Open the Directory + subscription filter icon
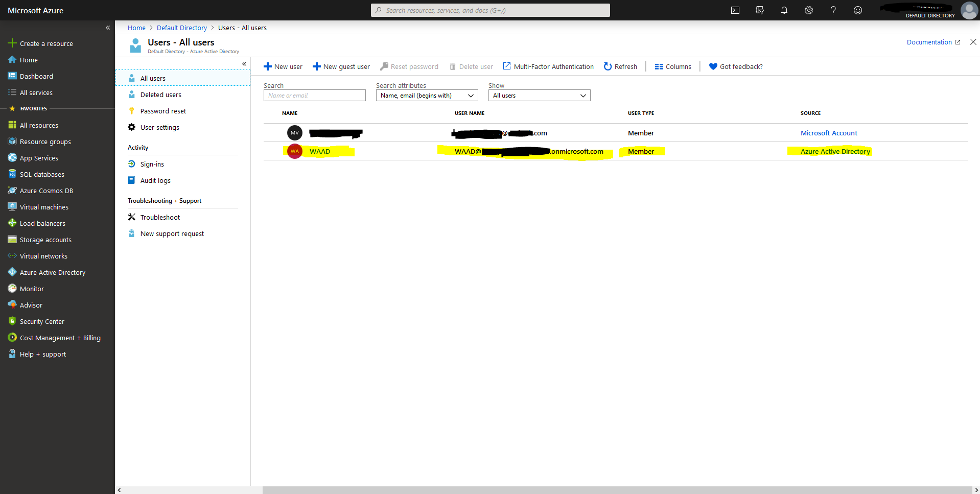 760,10
